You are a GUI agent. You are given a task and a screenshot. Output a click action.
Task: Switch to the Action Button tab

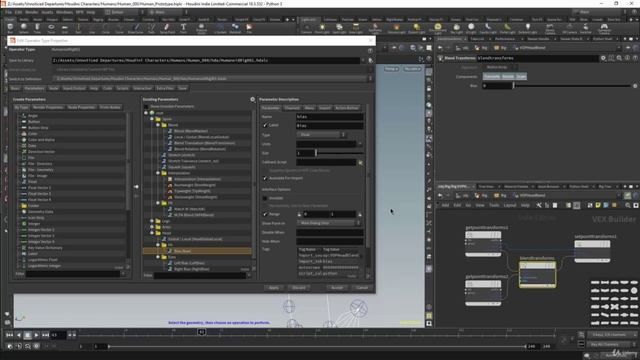point(347,108)
